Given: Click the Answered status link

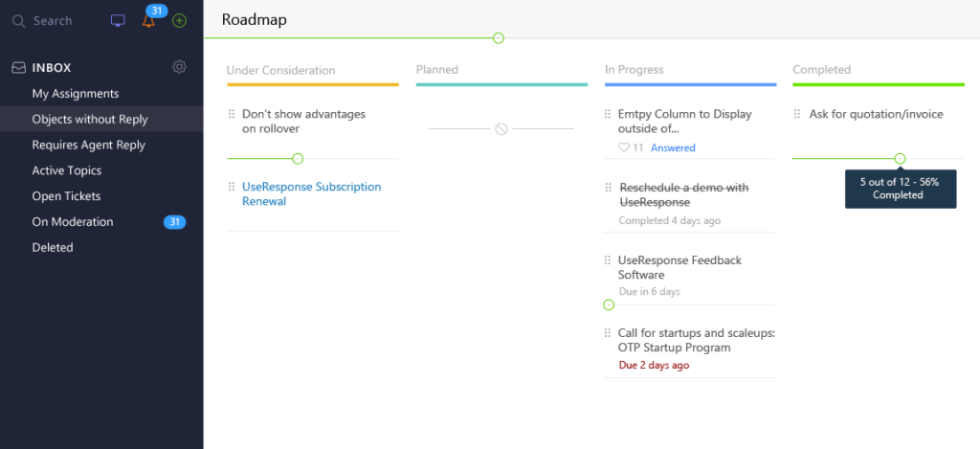Looking at the screenshot, I should (x=673, y=147).
